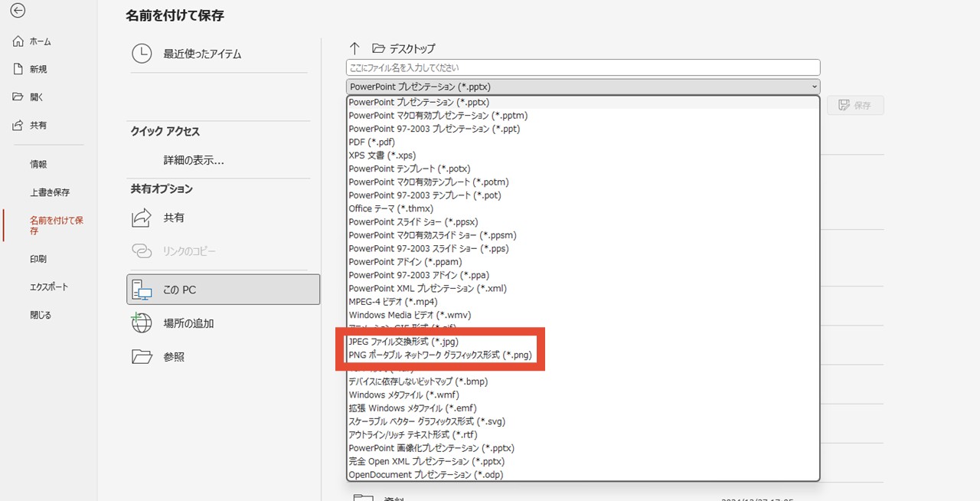Click the up arrow to parent folder
Viewport: 980px width, 501px height.
(x=354, y=47)
